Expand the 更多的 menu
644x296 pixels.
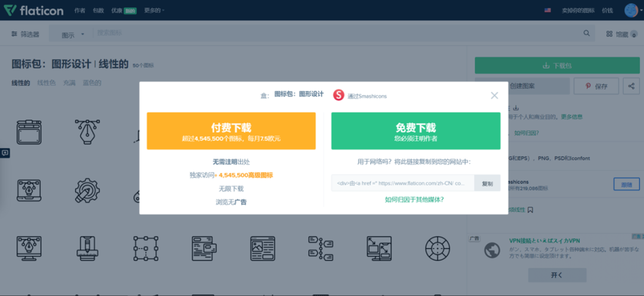pyautogui.click(x=154, y=10)
